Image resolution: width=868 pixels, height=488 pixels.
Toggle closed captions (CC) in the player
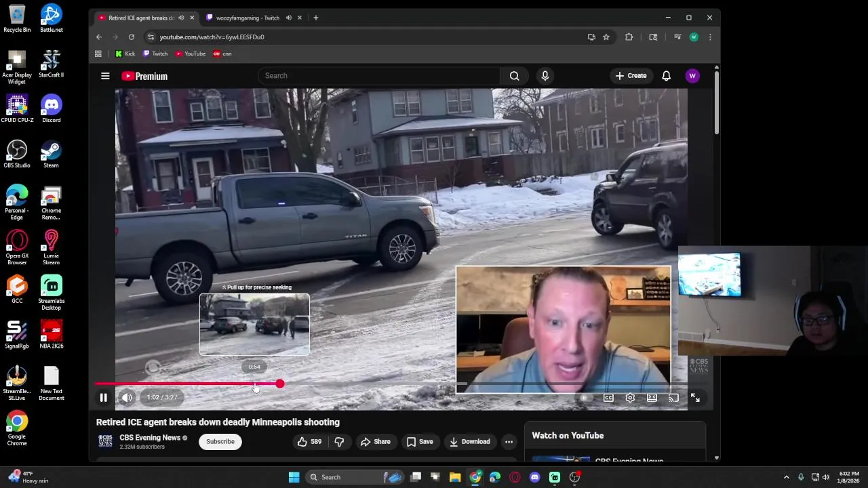(x=608, y=398)
